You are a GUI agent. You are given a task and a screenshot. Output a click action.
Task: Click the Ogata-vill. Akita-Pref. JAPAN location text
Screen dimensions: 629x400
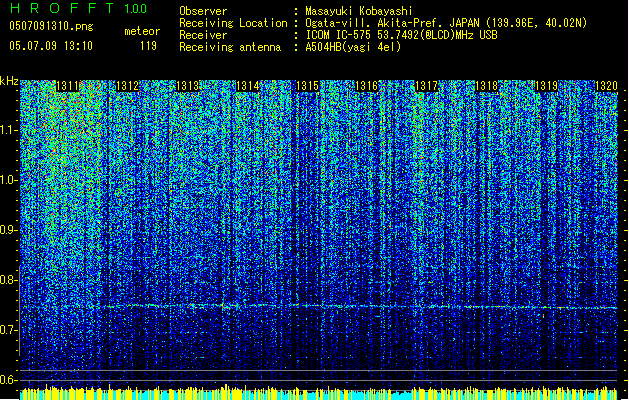446,23
